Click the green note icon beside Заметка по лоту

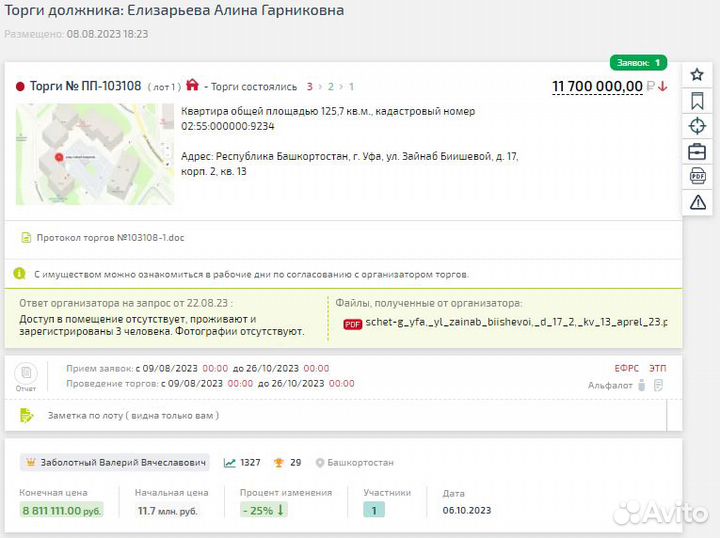point(27,415)
